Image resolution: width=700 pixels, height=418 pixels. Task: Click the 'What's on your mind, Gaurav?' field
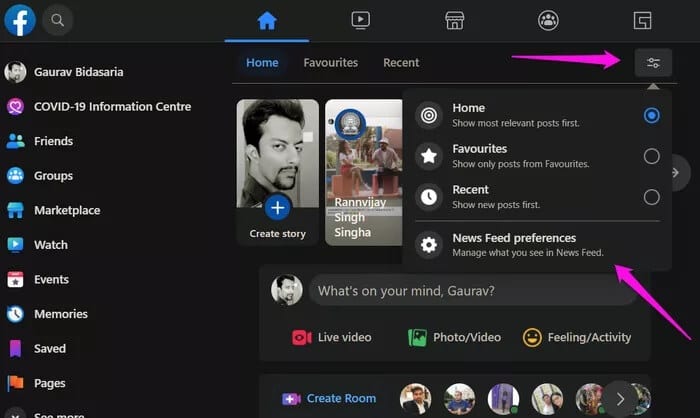click(x=473, y=291)
